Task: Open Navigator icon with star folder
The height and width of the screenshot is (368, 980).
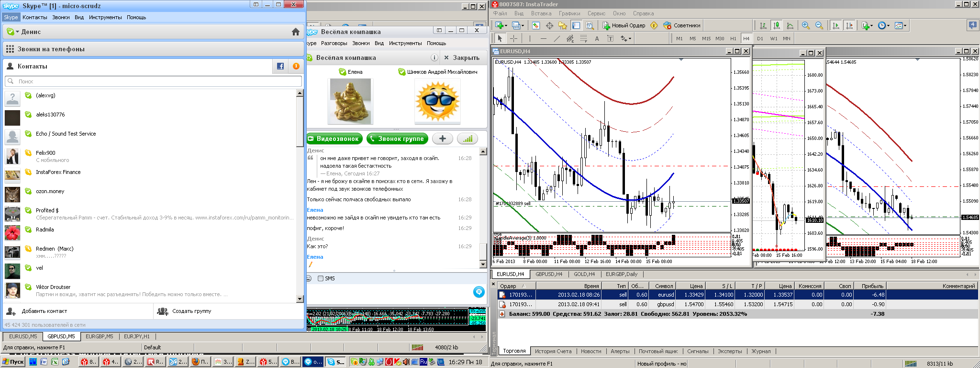Action: tap(563, 25)
